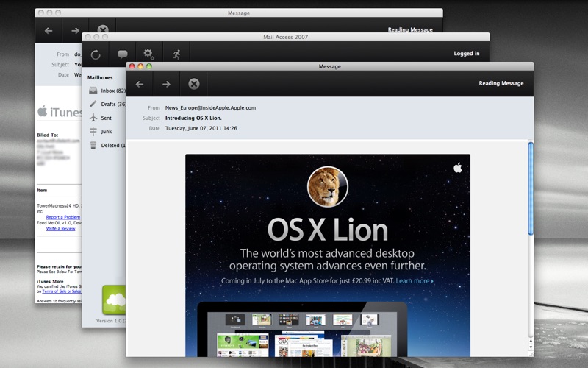Open the Deleted mailbox

(x=110, y=145)
